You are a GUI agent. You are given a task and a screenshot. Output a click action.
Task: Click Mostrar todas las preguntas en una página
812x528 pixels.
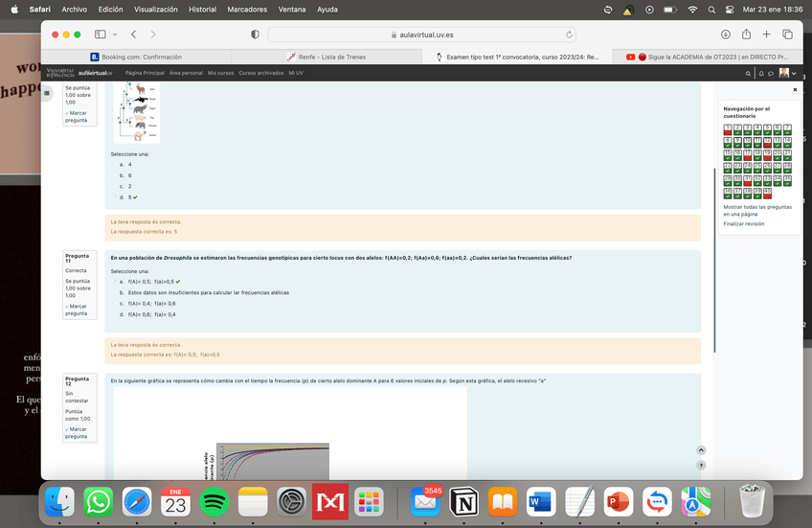click(757, 211)
